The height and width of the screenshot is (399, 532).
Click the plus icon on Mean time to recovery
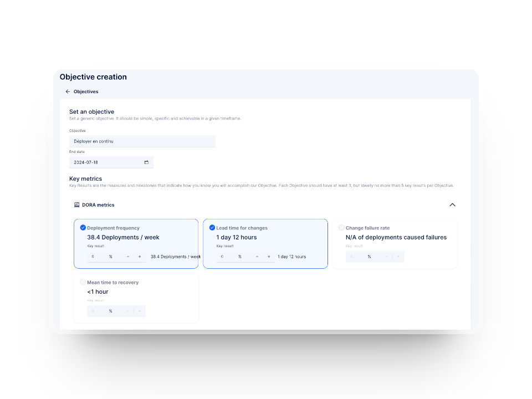point(140,311)
